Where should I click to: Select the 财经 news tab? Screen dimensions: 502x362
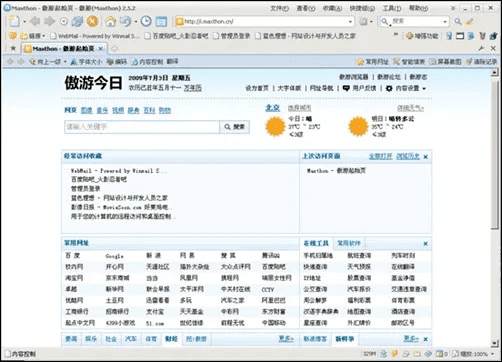coord(171,339)
